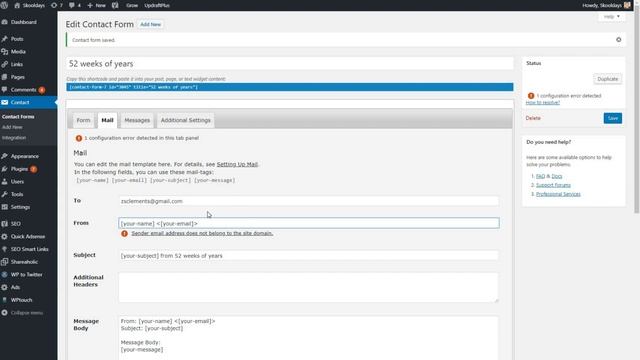Click the Duplicate button
Screen dimensions: 640x360
point(607,79)
